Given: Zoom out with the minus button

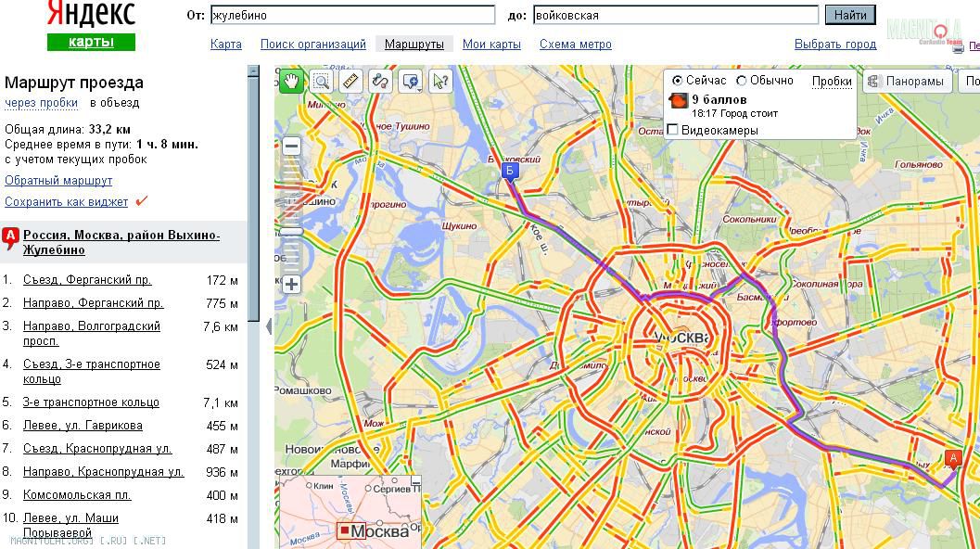Looking at the screenshot, I should tap(291, 147).
